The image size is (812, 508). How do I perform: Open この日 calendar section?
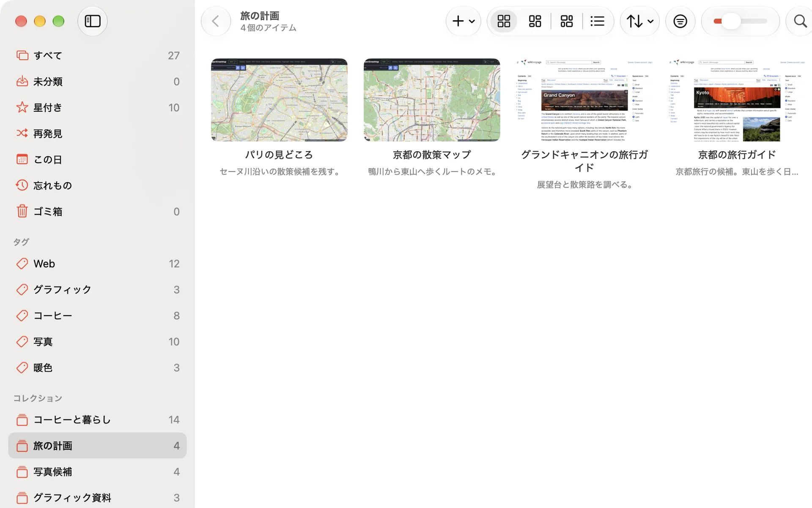[97, 160]
